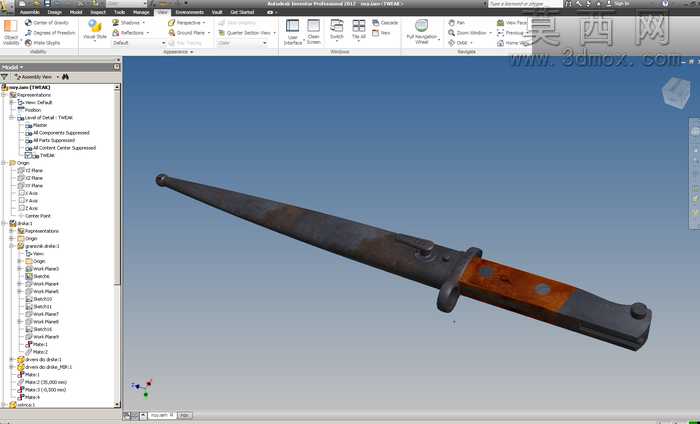Click the ViewCube in the viewport
The width and height of the screenshot is (700, 424).
pyautogui.click(x=675, y=93)
